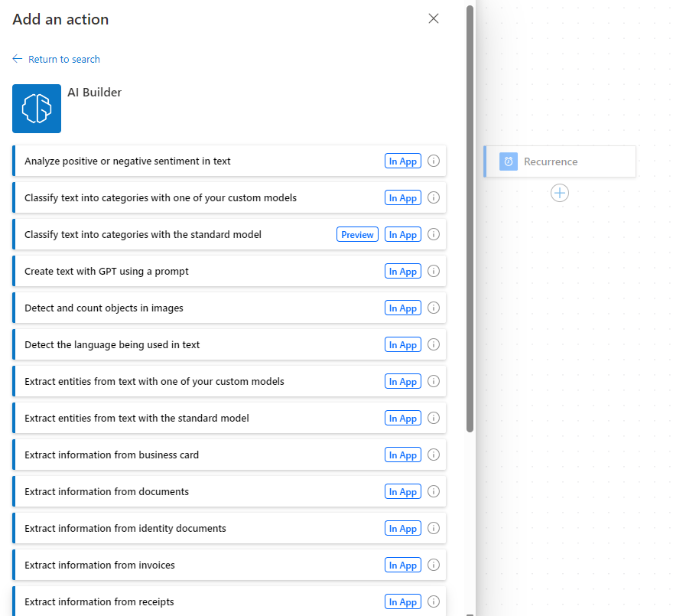
Task: Open info icon for business card action
Action: coord(434,455)
